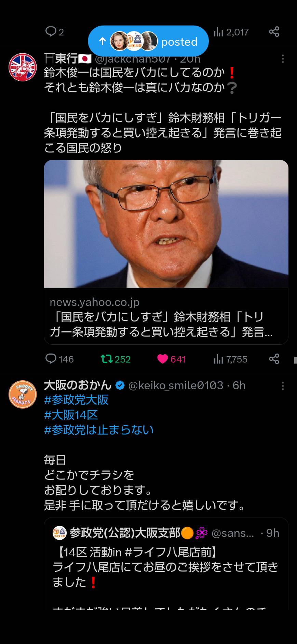Open the #参政党は止まらない hashtag
This screenshot has width=297, height=644.
pyautogui.click(x=99, y=430)
